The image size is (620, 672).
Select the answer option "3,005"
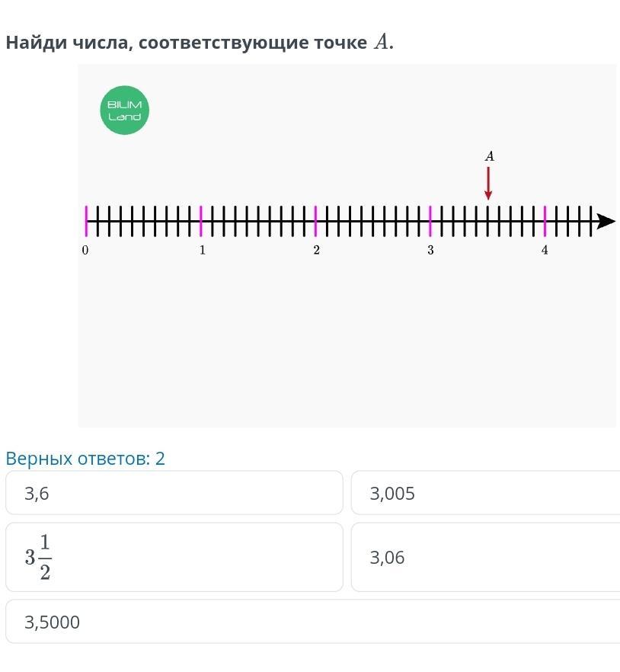pyautogui.click(x=485, y=493)
